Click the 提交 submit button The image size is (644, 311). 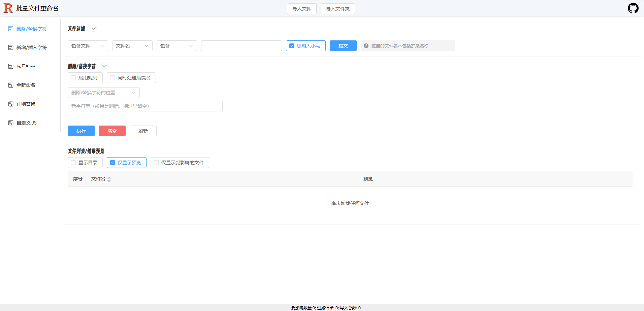(x=343, y=45)
